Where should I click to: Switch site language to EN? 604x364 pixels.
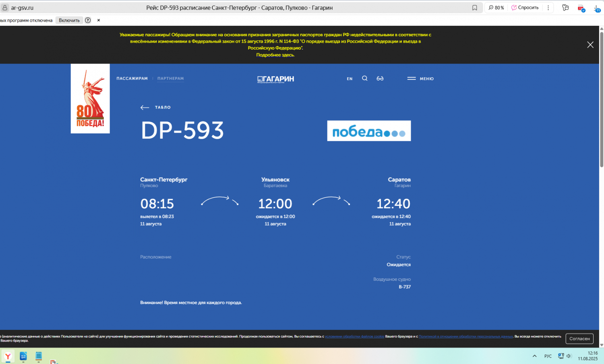point(350,79)
